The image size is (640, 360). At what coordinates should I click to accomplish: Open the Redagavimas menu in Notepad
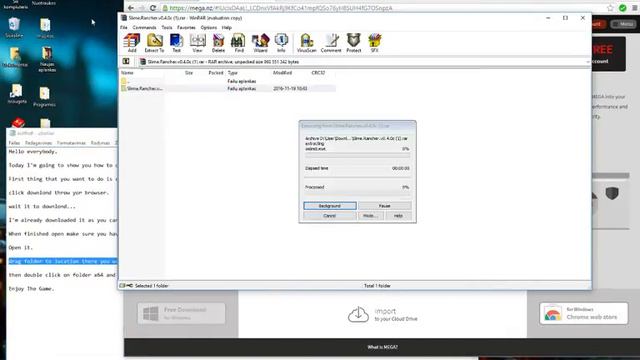click(x=38, y=143)
